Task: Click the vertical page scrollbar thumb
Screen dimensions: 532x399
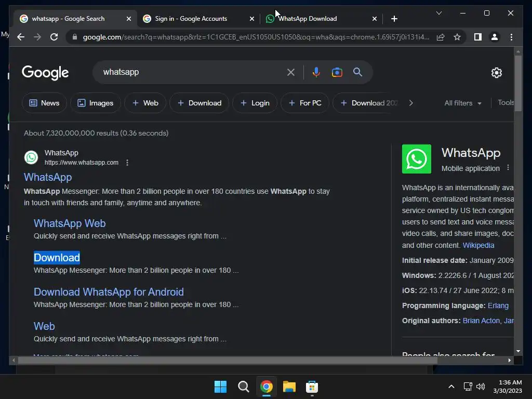Action: (518, 83)
